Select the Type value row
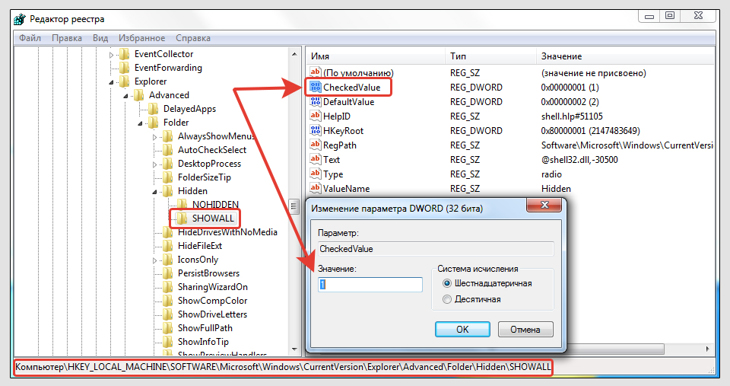Image resolution: width=730 pixels, height=386 pixels. tap(511, 174)
